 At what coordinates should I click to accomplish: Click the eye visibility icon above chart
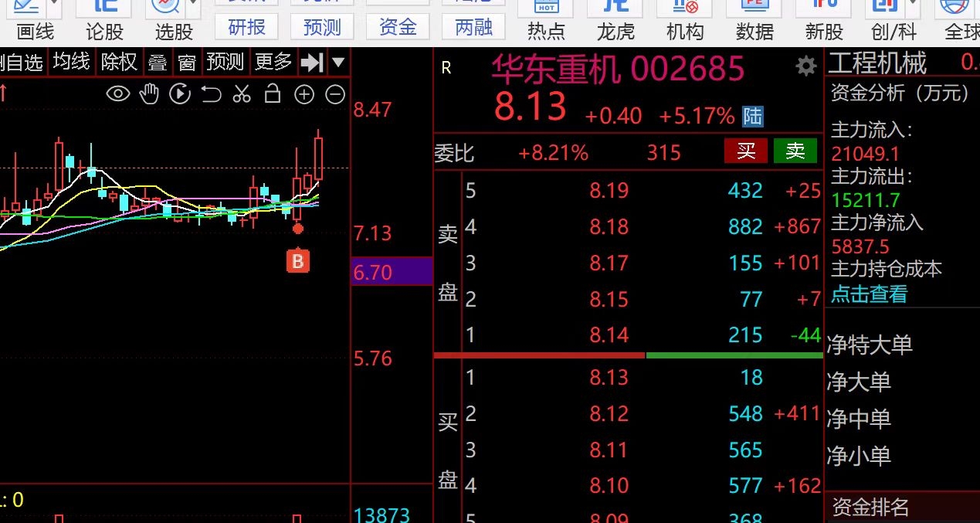point(118,94)
